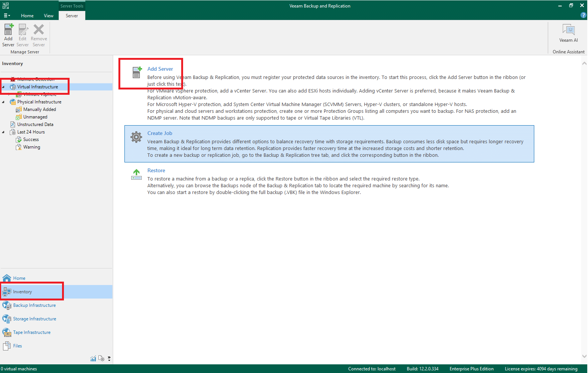588x373 pixels.
Task: Click the Veeam application icon in title bar
Action: tap(6, 6)
